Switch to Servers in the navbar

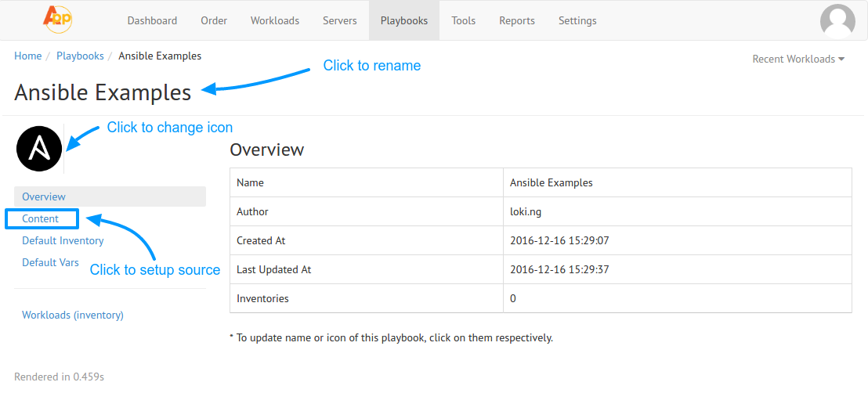click(340, 20)
